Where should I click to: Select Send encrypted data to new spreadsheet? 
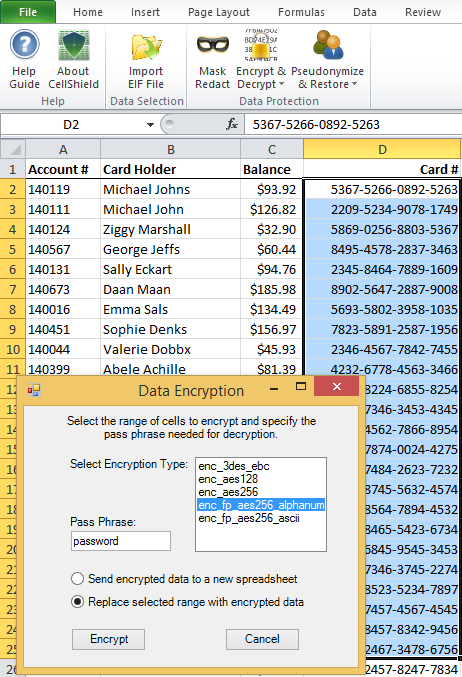77,579
